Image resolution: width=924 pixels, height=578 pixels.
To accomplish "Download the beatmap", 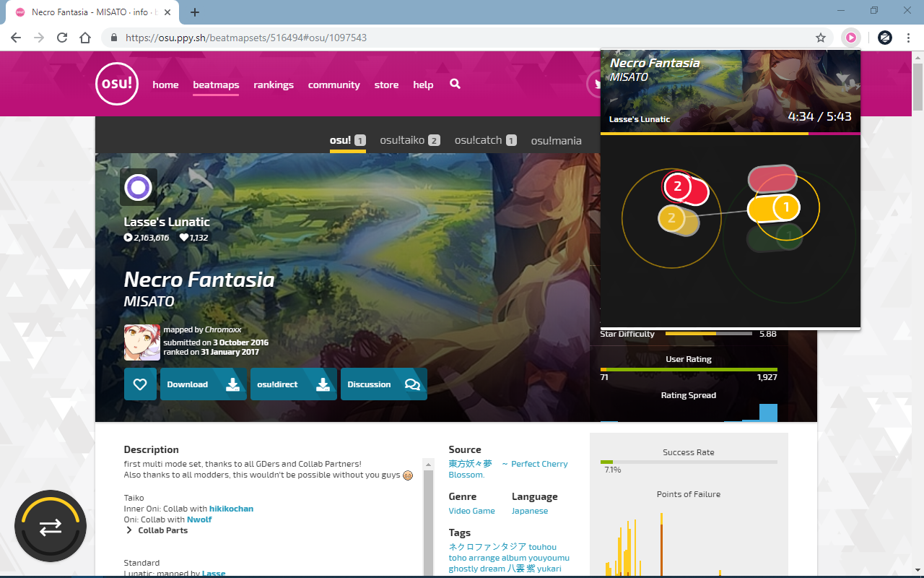I will pyautogui.click(x=204, y=384).
